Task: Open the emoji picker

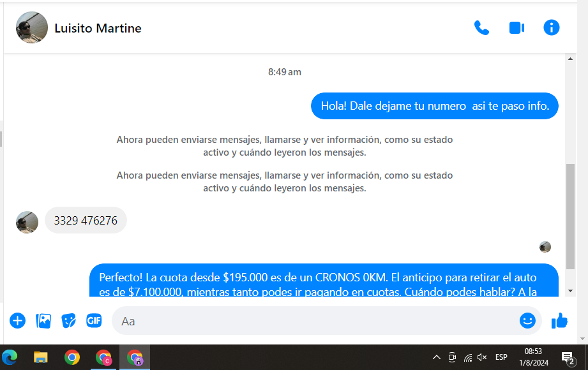Action: pyautogui.click(x=527, y=320)
